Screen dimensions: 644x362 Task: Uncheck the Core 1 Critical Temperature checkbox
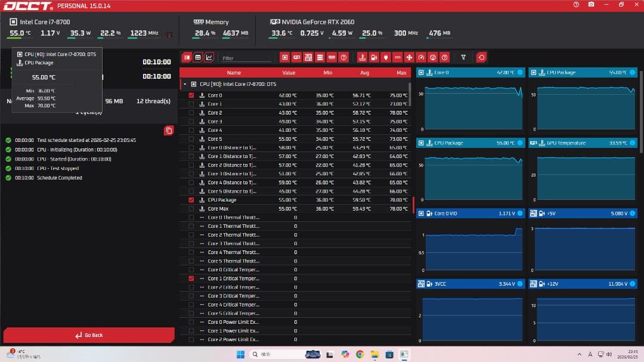click(191, 279)
